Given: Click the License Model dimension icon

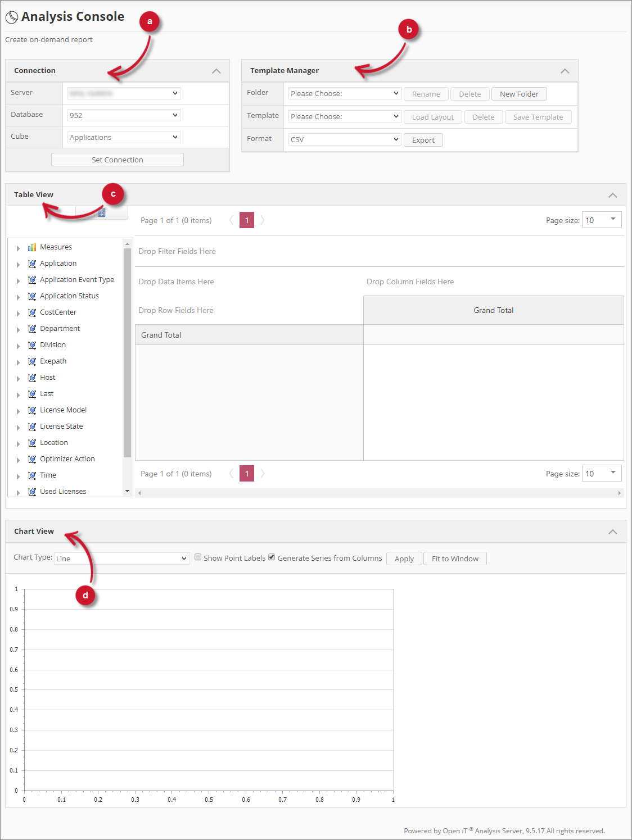Looking at the screenshot, I should point(31,410).
